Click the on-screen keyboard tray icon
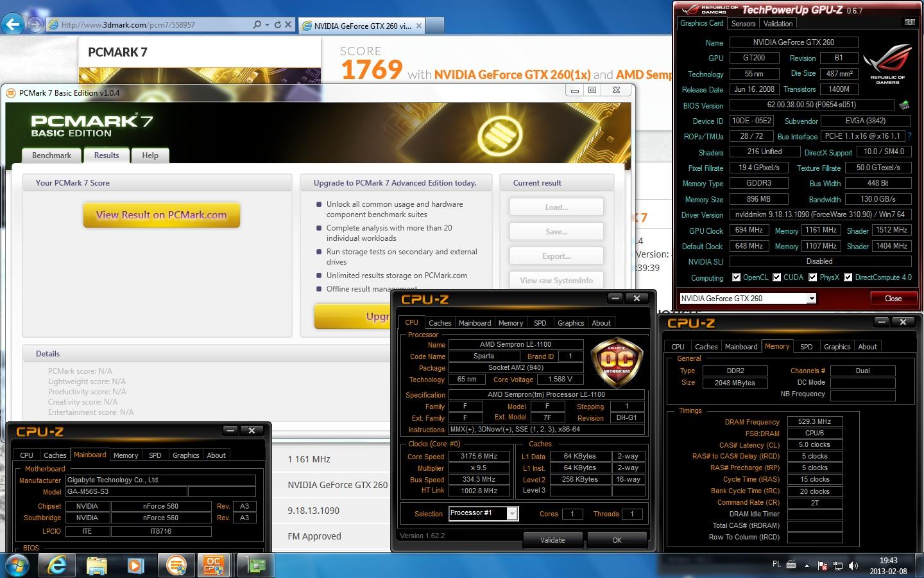924x578 pixels. pos(791,565)
